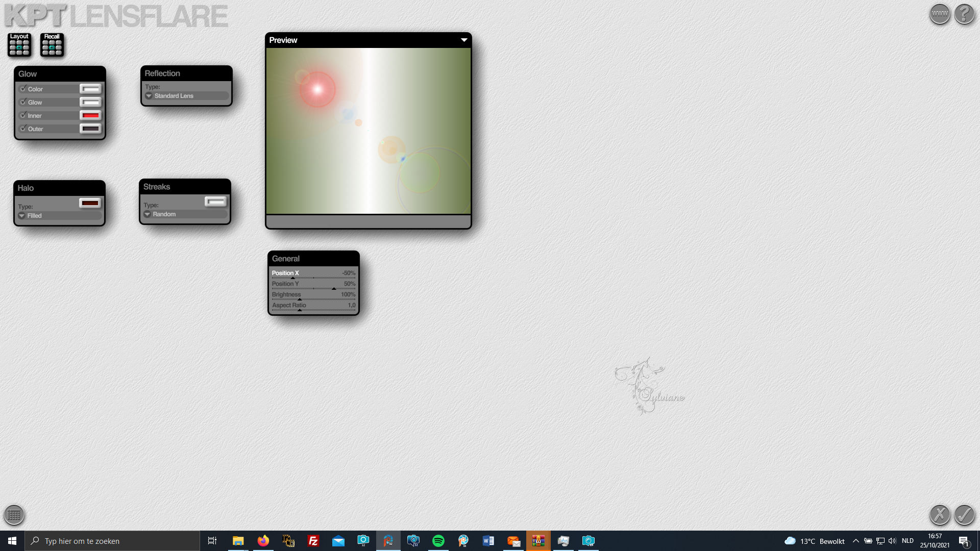Screen dimensions: 980x551
Task: Open the Windows Start menu
Action: tap(12, 541)
